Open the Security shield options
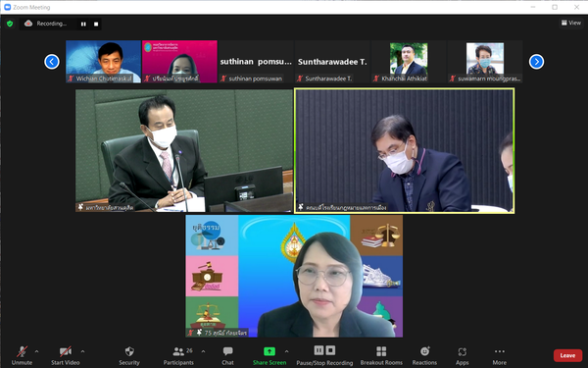Screen dimensions: 588x368 pos(129,355)
